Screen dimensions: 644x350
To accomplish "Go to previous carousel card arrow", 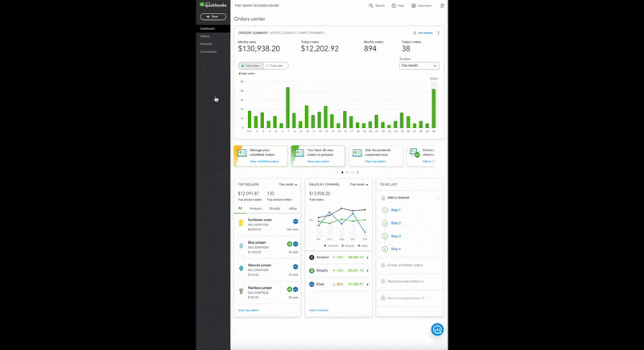I will 337,172.
